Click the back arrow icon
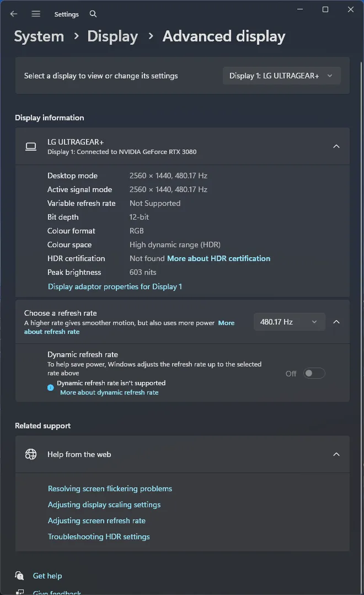364x595 pixels. pos(14,14)
